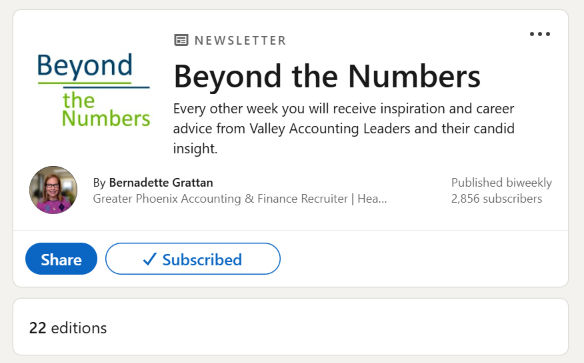Click the number 22 in editions card
This screenshot has width=584, height=363.
[38, 328]
